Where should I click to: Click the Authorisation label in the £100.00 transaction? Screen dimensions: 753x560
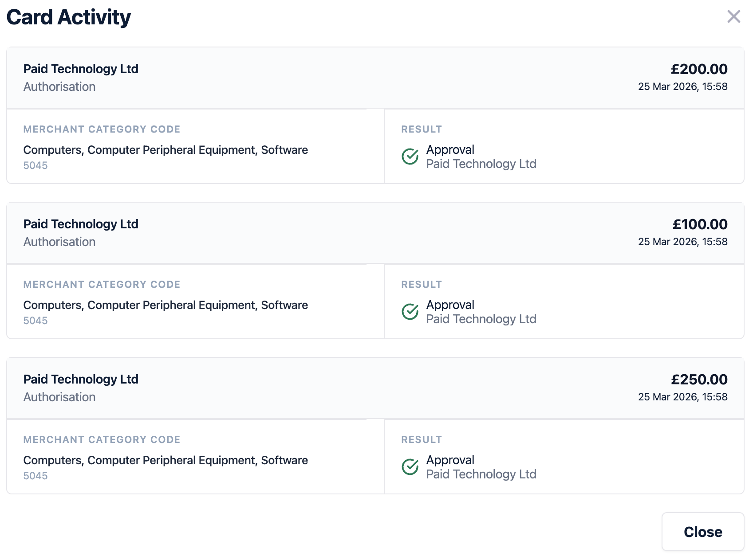59,242
